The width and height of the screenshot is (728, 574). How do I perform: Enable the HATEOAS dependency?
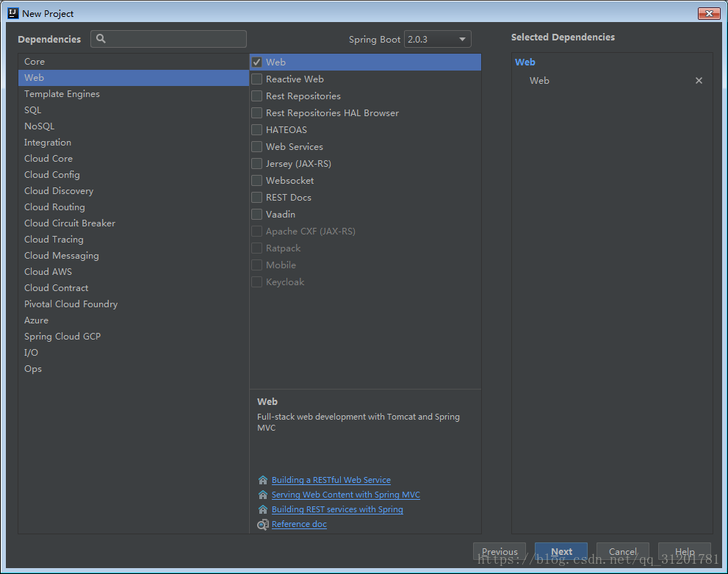[x=257, y=129]
